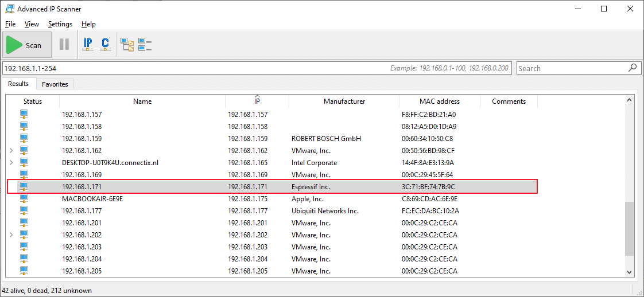644x297 pixels.
Task: Click the computer icon for DESKTOP-U0T9K4U
Action: (x=24, y=162)
